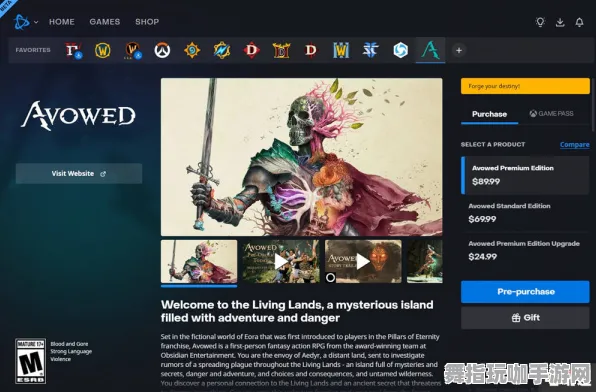Select the yellow World of Warcraft favorite icon
This screenshot has width=596, height=392.
click(103, 50)
